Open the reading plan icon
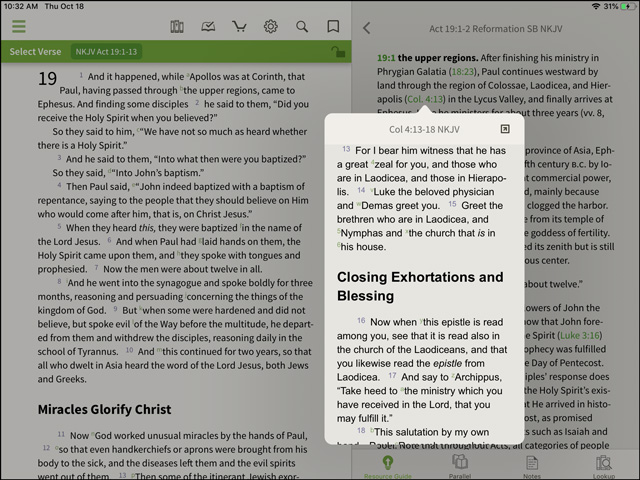 click(x=208, y=27)
